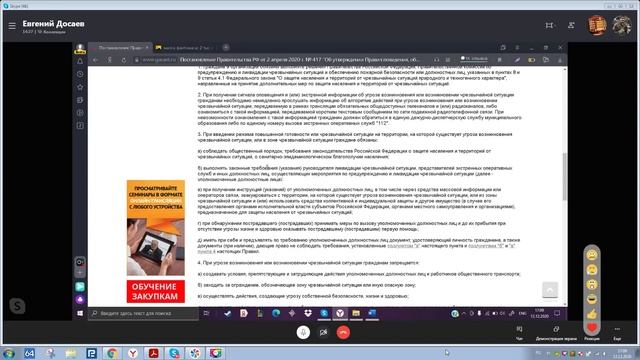Open a new tab in the shared browser
The image size is (640, 360).
point(226,47)
